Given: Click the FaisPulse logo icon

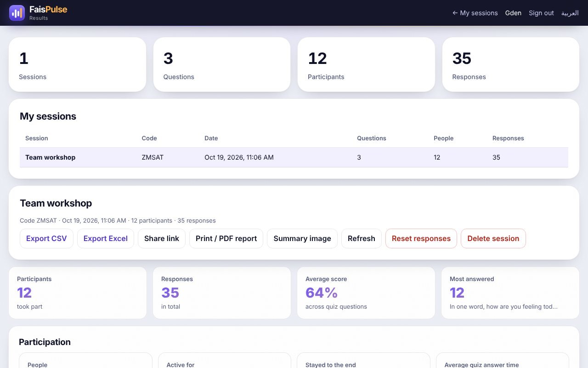Looking at the screenshot, I should pyautogui.click(x=17, y=13).
